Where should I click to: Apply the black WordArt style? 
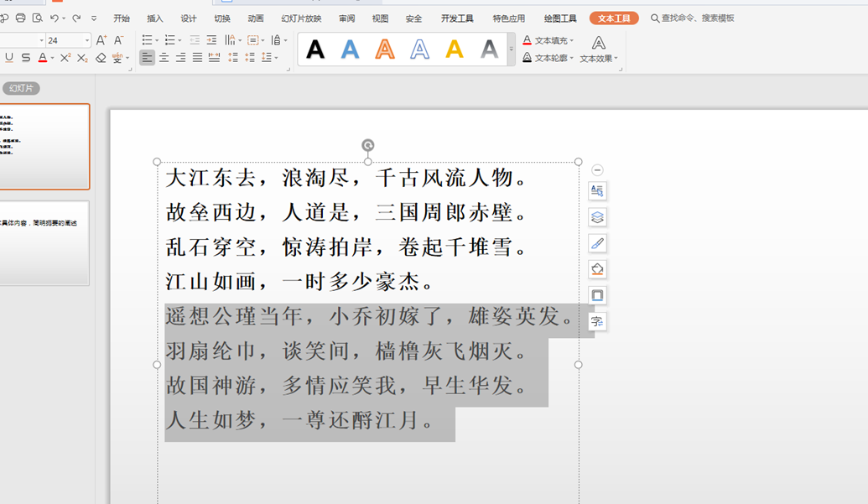pos(315,49)
